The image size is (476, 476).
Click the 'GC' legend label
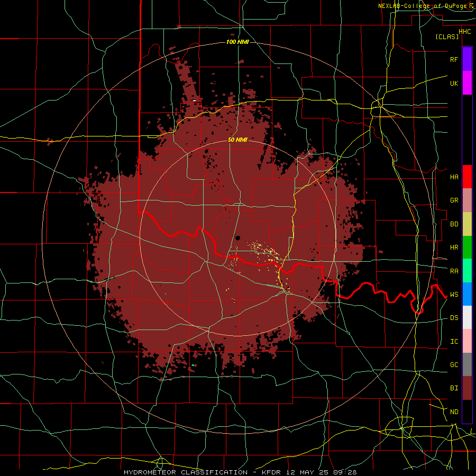(454, 364)
